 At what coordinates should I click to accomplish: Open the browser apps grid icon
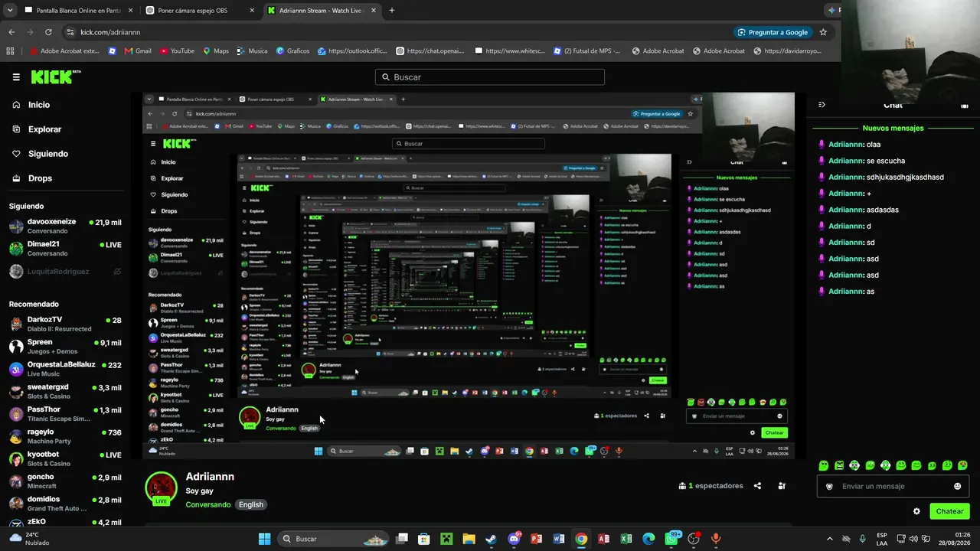pyautogui.click(x=10, y=51)
